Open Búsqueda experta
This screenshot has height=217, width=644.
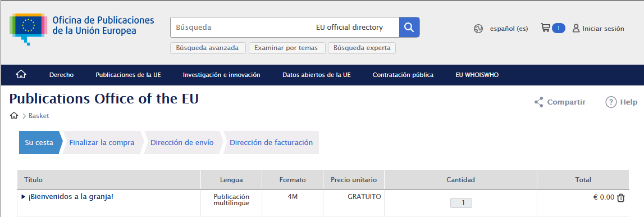362,48
